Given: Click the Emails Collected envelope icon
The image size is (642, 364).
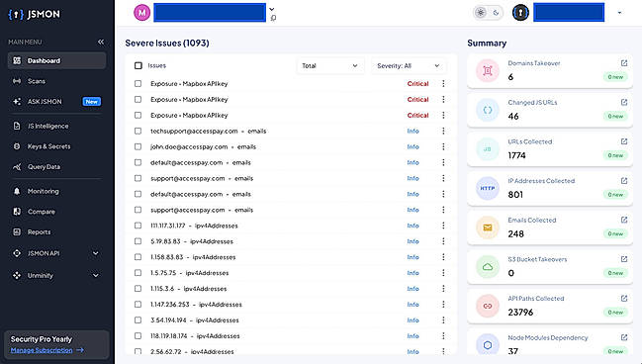Looking at the screenshot, I should 488,227.
